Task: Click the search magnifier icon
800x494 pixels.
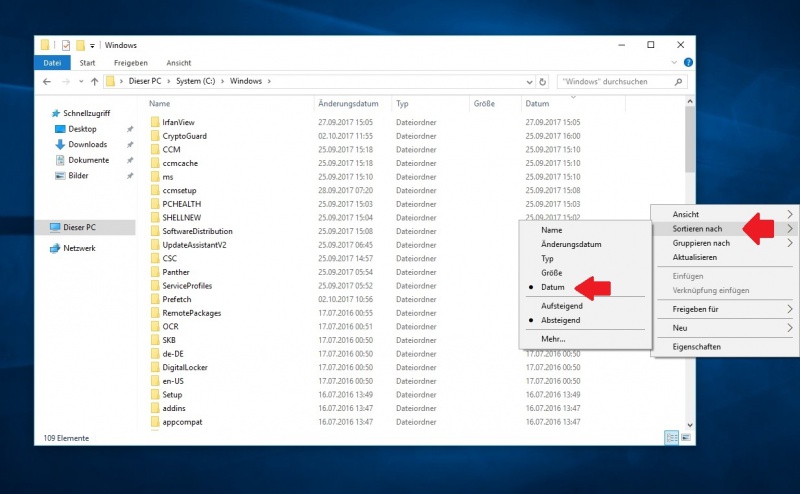Action: (x=678, y=82)
